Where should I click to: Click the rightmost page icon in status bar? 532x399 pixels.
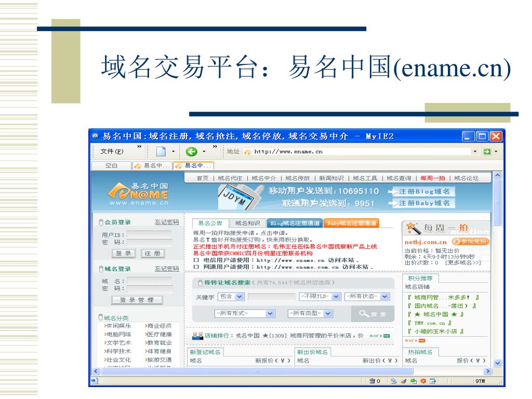[x=433, y=381]
